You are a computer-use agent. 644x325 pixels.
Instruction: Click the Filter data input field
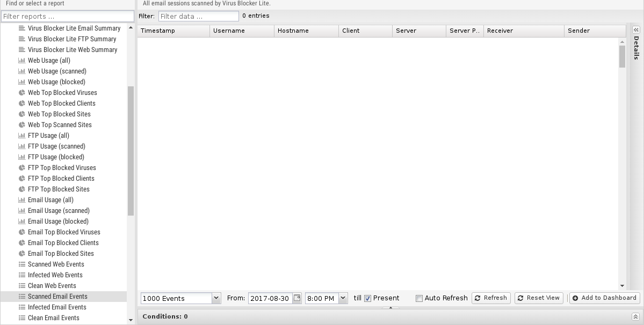coord(198,16)
